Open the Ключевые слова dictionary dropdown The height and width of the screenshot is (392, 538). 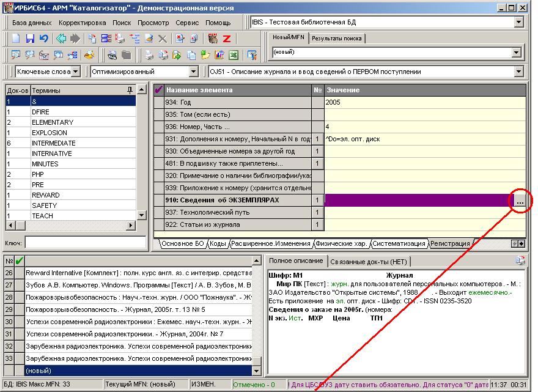76,72
